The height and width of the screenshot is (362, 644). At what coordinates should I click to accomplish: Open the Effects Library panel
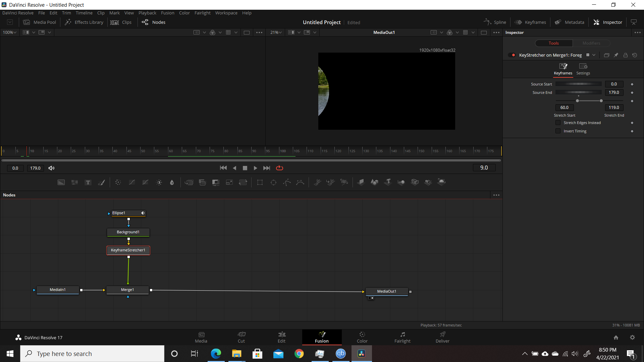tap(84, 22)
